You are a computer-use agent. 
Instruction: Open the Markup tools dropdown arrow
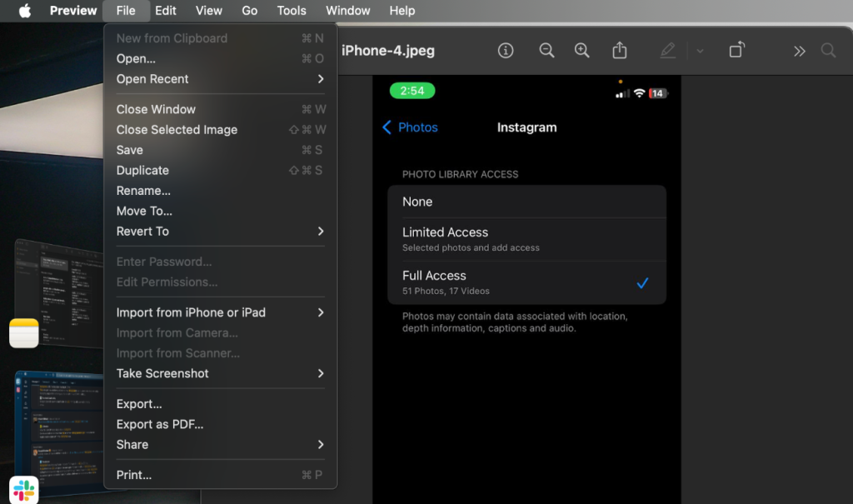coord(699,50)
